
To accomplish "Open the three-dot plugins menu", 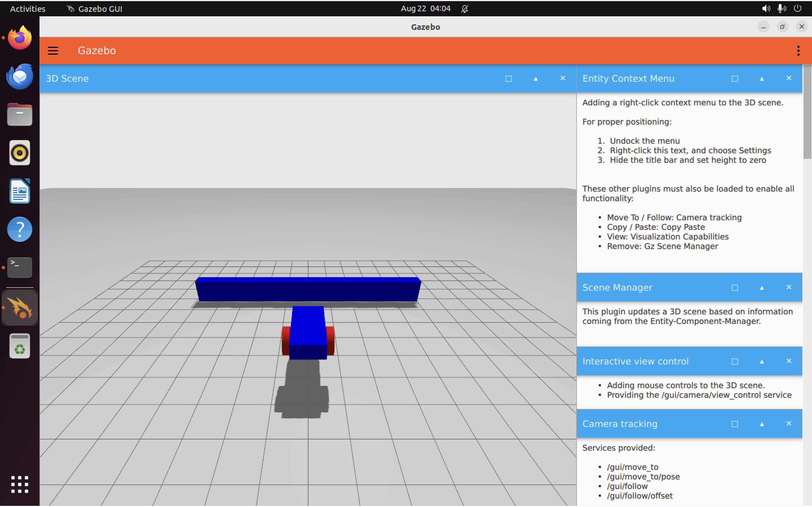I will 798,51.
